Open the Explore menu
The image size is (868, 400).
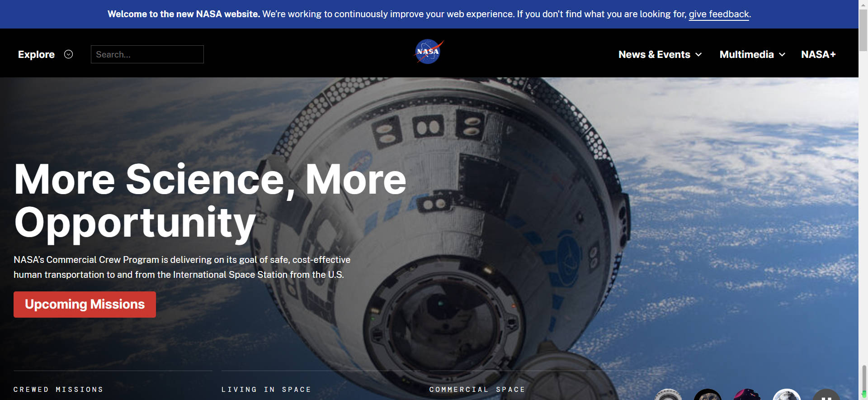(45, 54)
